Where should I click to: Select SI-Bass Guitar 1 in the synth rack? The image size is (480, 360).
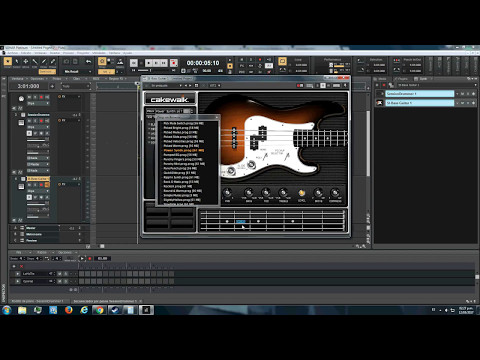[420, 103]
